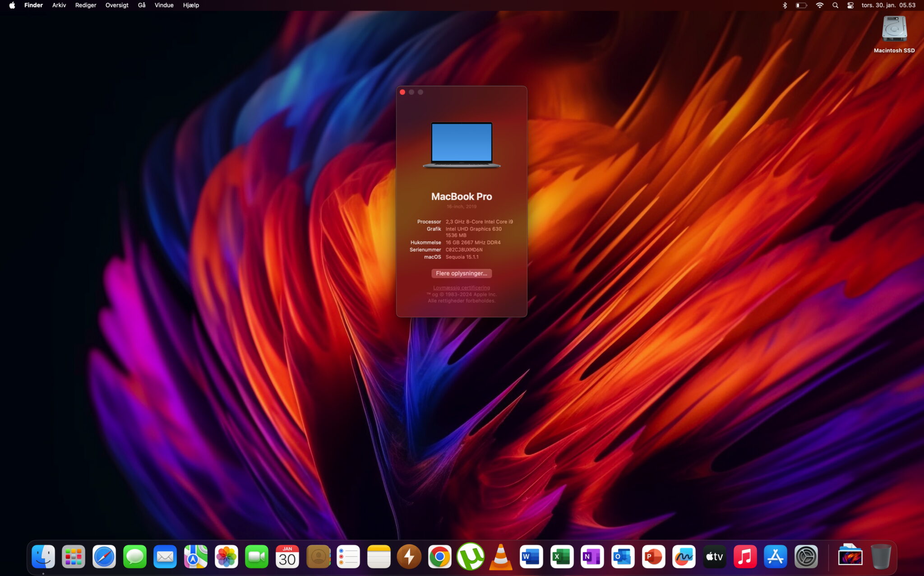This screenshot has width=924, height=576.
Task: Open the Vindue menu
Action: point(164,5)
